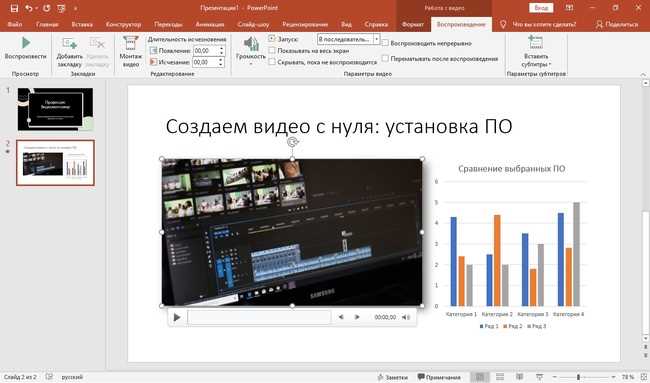Viewport: 650px width, 383px height.
Task: Enable Показывать на весь экран checkbox
Action: click(272, 51)
